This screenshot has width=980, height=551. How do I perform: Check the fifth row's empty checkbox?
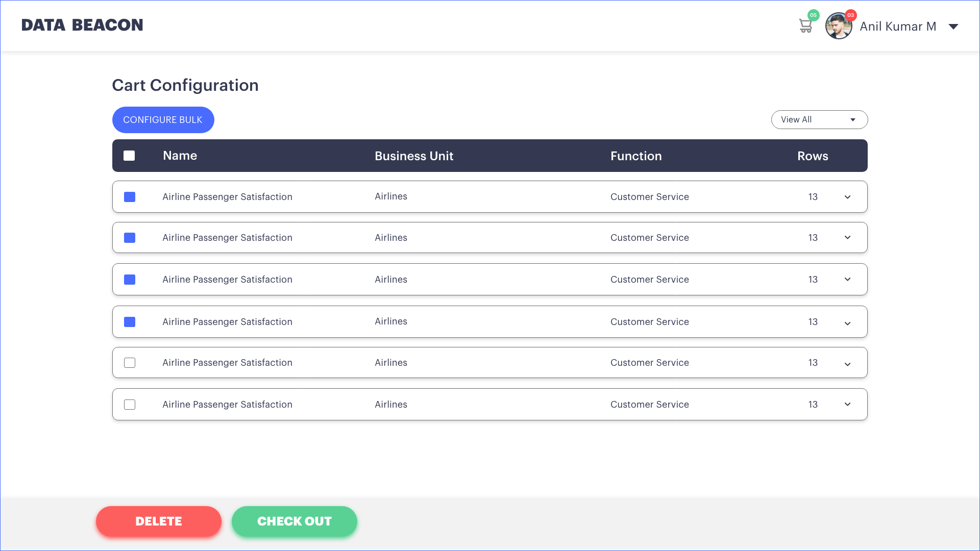(x=130, y=363)
